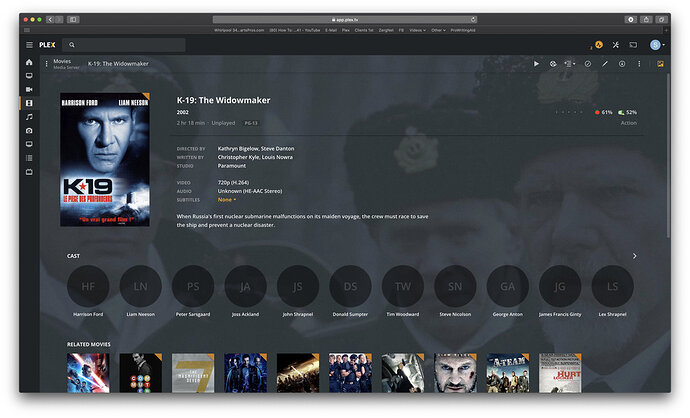Toggle the background artwork icon
The width and height of the screenshot is (690, 418).
click(660, 64)
